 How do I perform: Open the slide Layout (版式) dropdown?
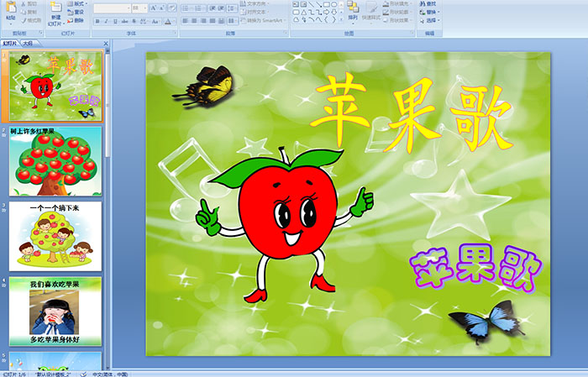click(77, 3)
